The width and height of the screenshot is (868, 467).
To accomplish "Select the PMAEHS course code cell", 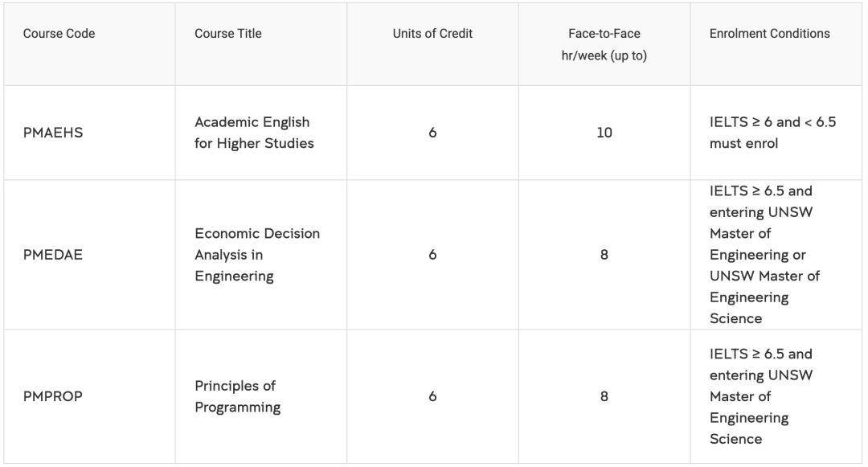I will click(x=53, y=133).
